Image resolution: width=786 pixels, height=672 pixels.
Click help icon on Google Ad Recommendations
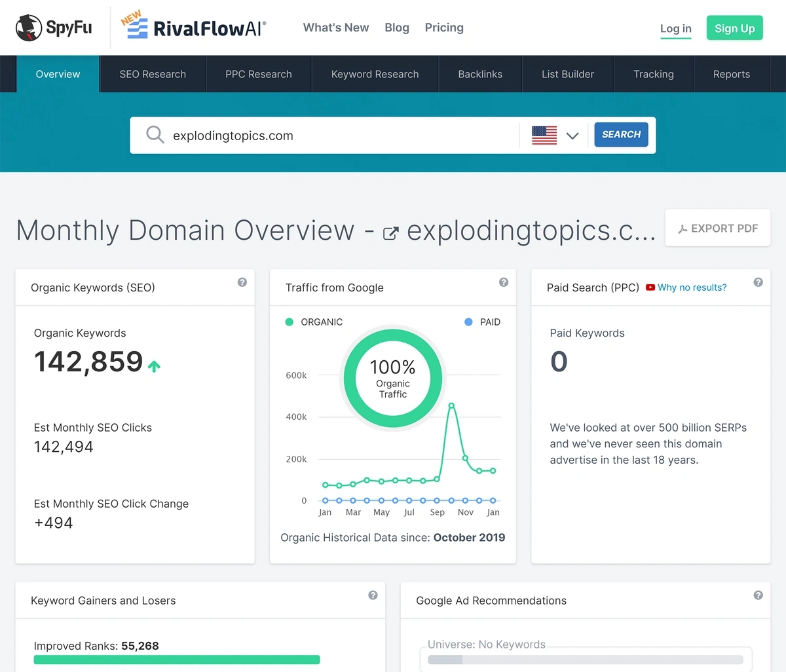[x=758, y=595]
